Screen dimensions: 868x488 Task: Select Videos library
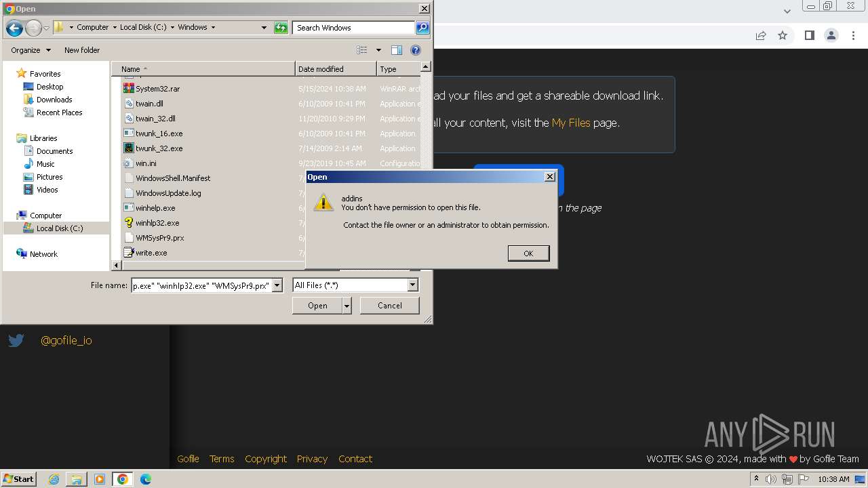[x=47, y=190]
